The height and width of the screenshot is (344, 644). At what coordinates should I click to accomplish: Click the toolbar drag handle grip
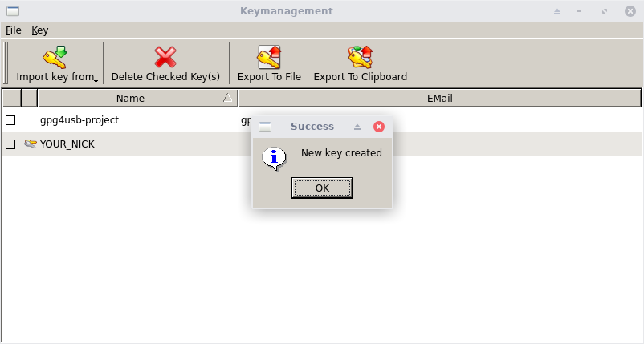[6, 63]
